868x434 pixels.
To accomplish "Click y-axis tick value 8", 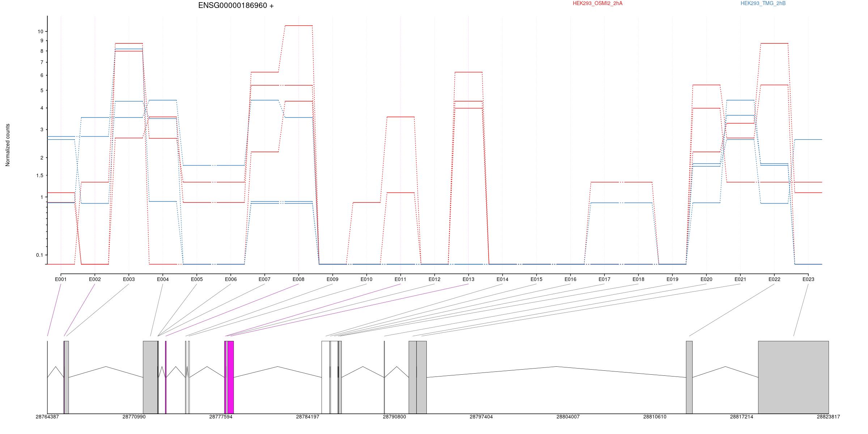I will [42, 51].
